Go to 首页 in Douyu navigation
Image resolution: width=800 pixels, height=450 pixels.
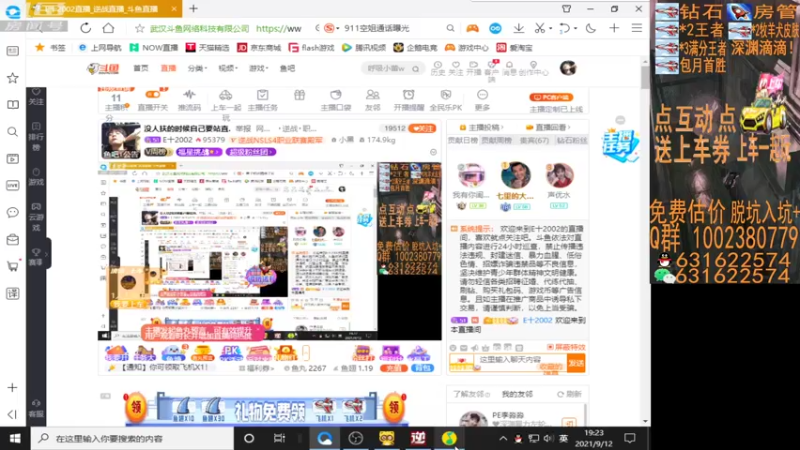pyautogui.click(x=141, y=68)
